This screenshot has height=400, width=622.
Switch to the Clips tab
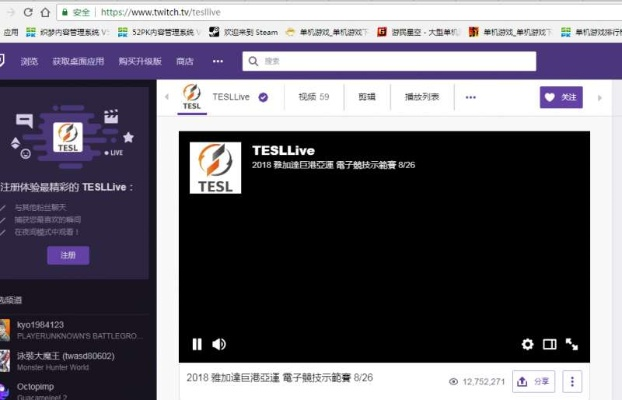[367, 97]
